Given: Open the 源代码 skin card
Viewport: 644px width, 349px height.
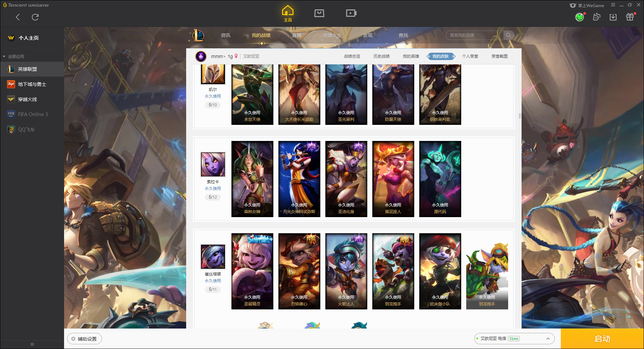Looking at the screenshot, I should tap(440, 179).
